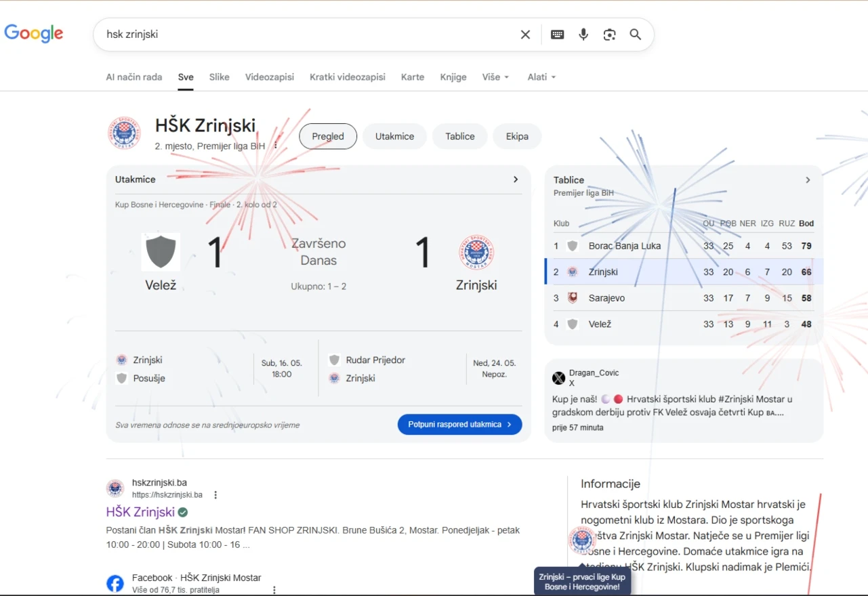
Task: Click X logo on Dragan_Covic post
Action: coord(559,378)
